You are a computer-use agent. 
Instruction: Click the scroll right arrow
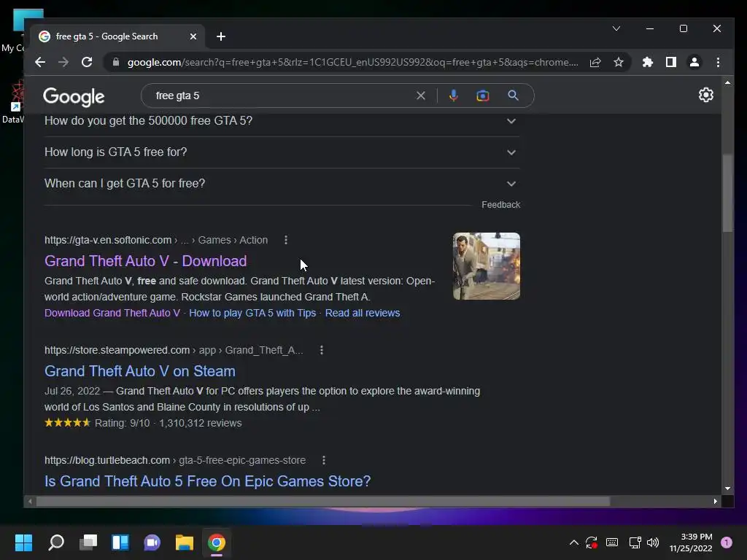(x=715, y=502)
